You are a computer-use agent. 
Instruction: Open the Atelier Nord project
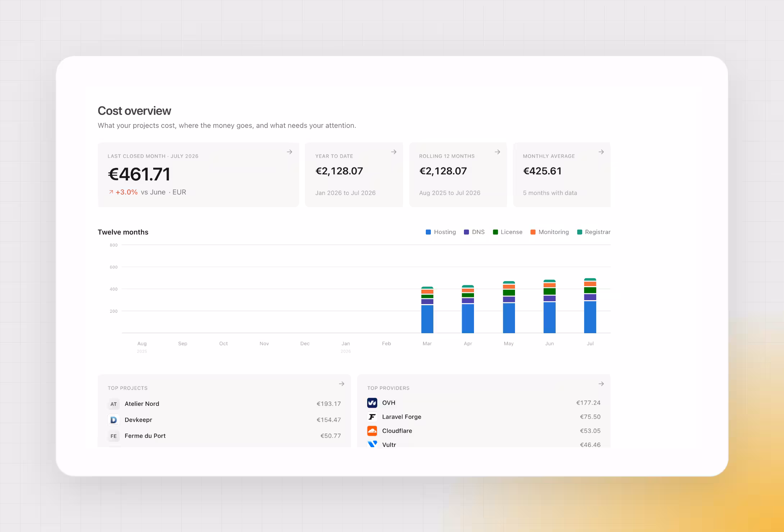point(224,404)
